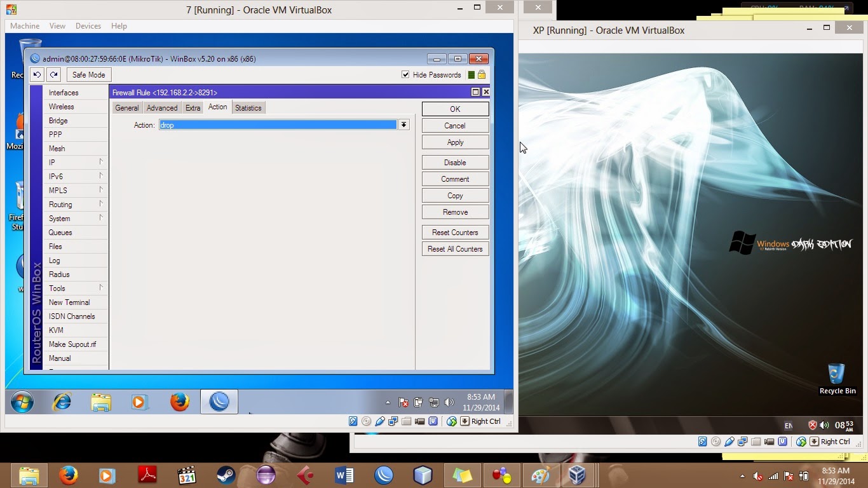The width and height of the screenshot is (868, 488).
Task: Open Paint from the host taskbar
Action: click(541, 475)
